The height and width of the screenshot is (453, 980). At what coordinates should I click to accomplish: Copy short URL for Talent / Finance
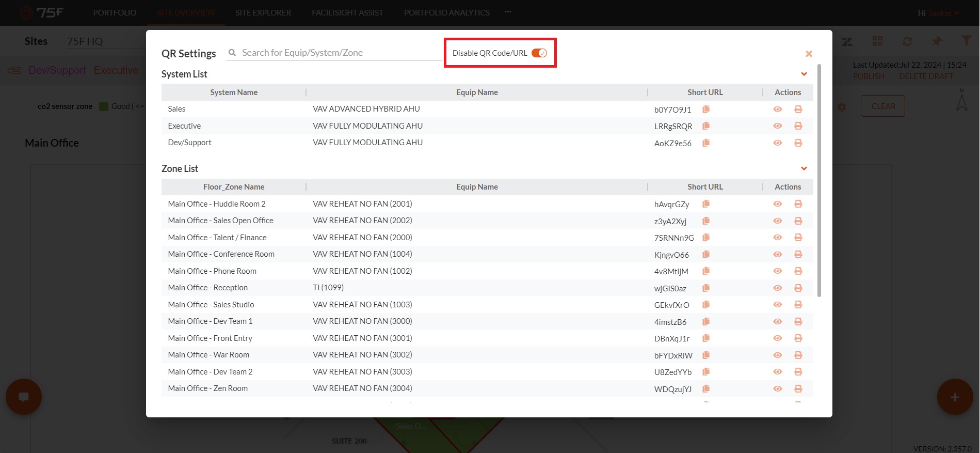pyautogui.click(x=706, y=238)
